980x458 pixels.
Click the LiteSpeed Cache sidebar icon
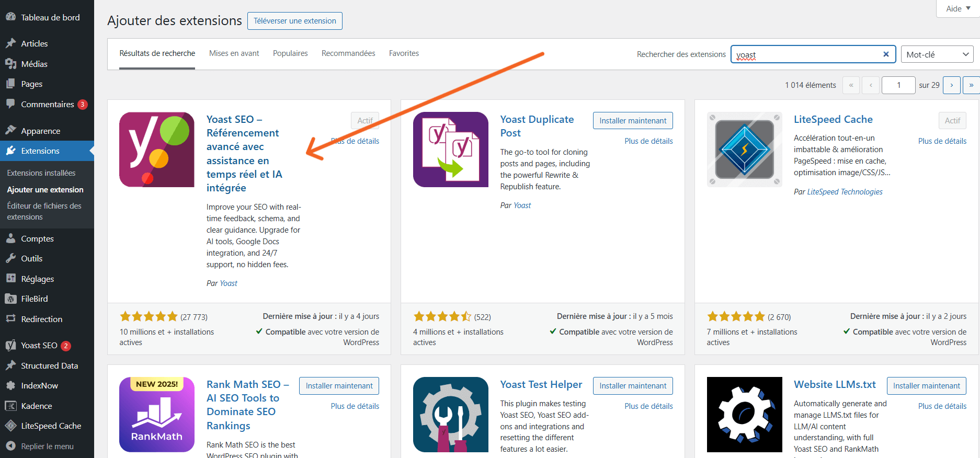point(10,426)
